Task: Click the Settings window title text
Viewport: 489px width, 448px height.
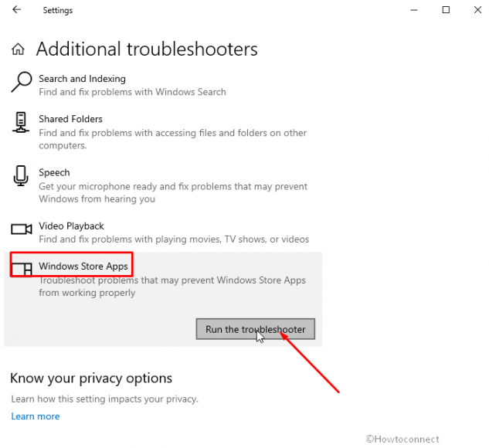Action: point(58,10)
